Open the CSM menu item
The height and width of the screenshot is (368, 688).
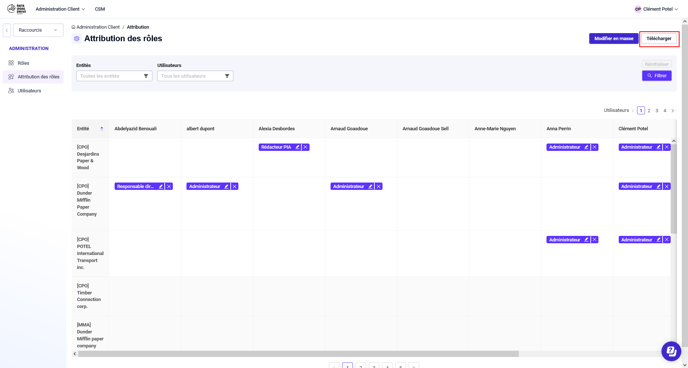(x=100, y=9)
